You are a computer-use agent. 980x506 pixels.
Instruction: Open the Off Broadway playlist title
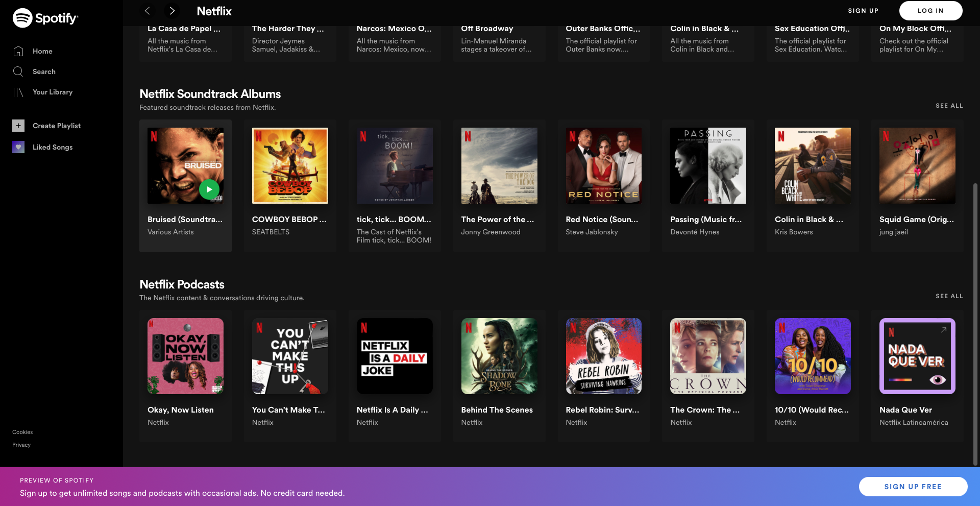[487, 29]
